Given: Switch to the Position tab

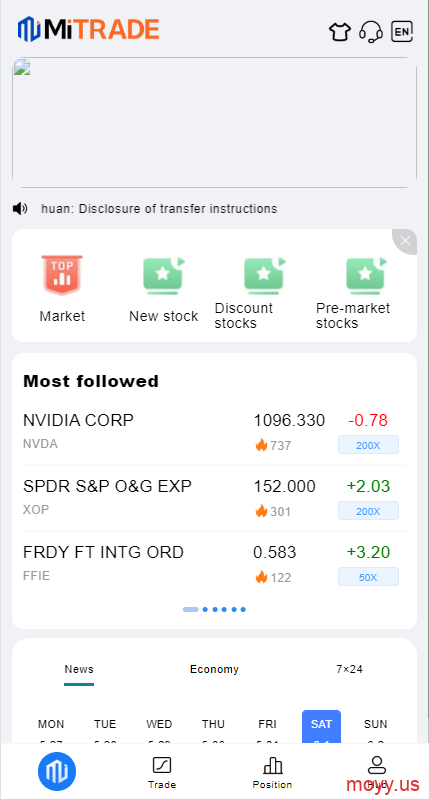Looking at the screenshot, I should (x=273, y=773).
